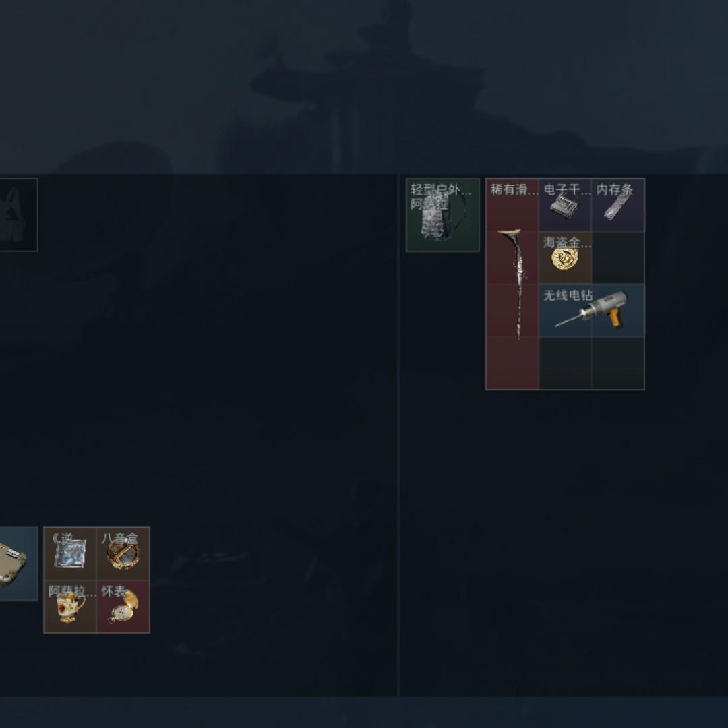Select the 无线电钻 cordless drill item
Screen dimensions: 728x728
pyautogui.click(x=592, y=311)
